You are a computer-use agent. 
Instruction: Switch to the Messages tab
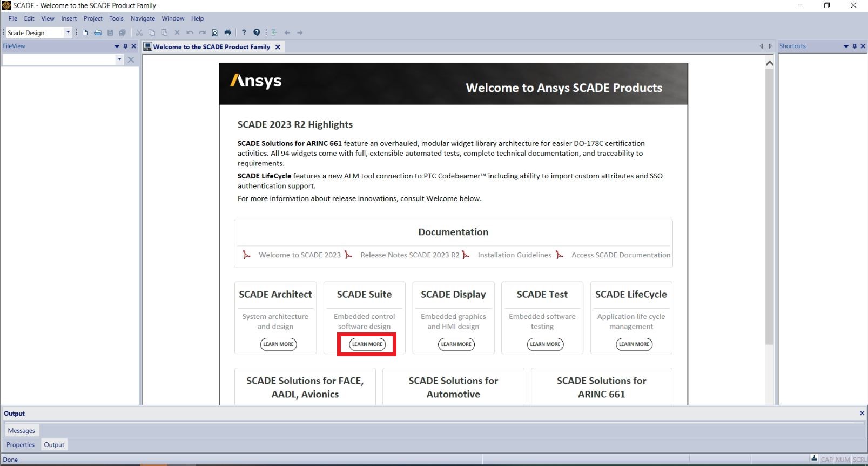pos(22,431)
